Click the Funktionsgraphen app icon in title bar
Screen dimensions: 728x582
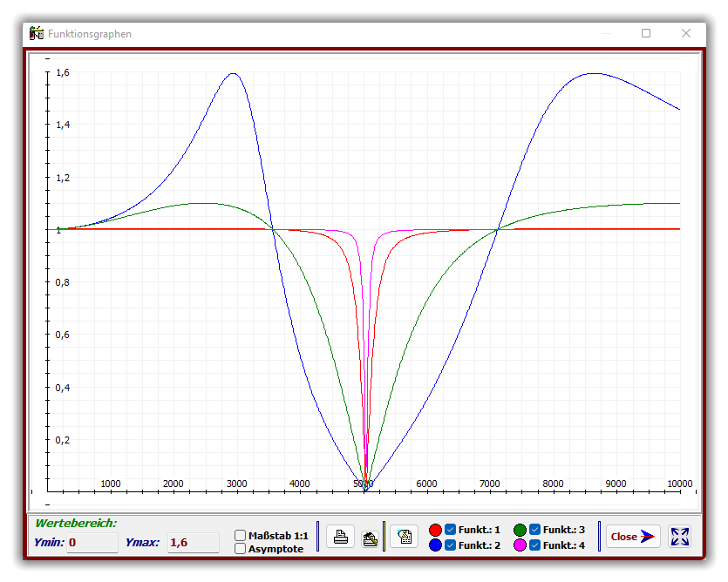[37, 33]
